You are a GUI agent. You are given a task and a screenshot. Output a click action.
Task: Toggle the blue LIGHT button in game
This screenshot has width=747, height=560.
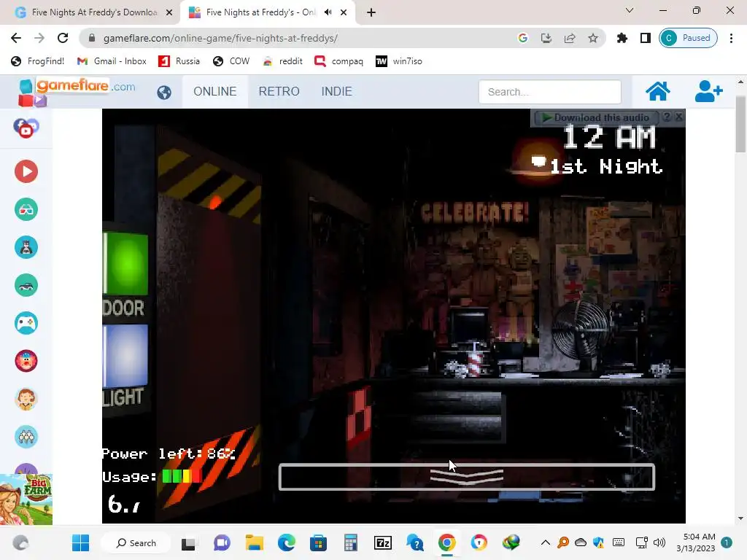(x=126, y=356)
